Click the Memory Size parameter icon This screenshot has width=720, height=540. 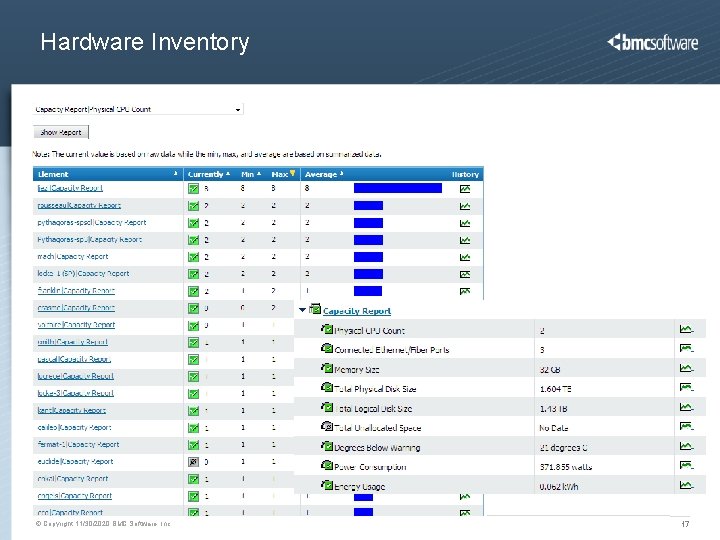coord(327,368)
